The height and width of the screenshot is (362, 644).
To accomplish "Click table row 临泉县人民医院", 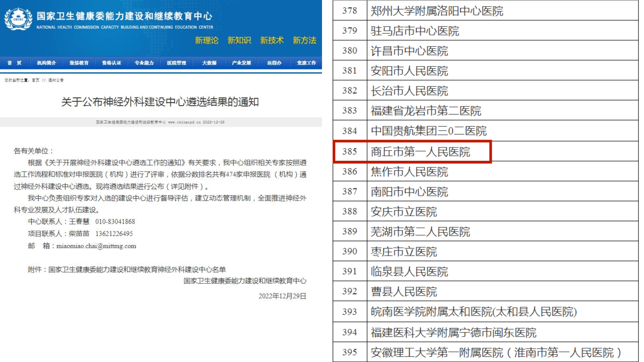I will [x=486, y=271].
